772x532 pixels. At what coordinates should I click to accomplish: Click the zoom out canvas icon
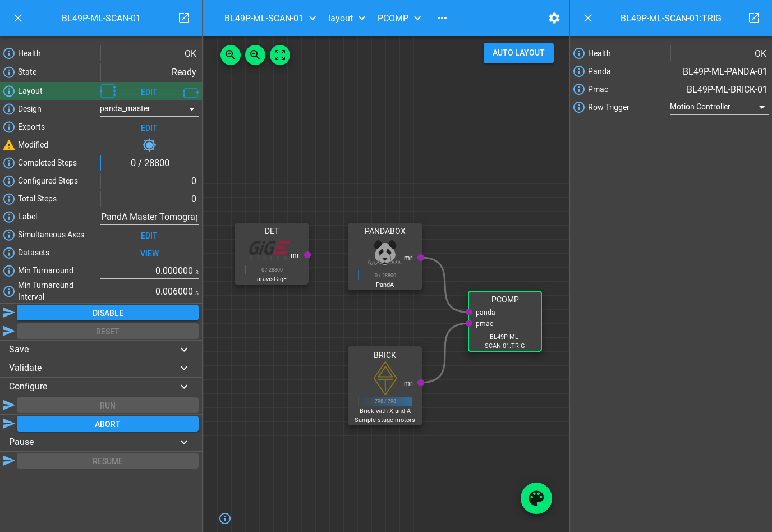[255, 55]
